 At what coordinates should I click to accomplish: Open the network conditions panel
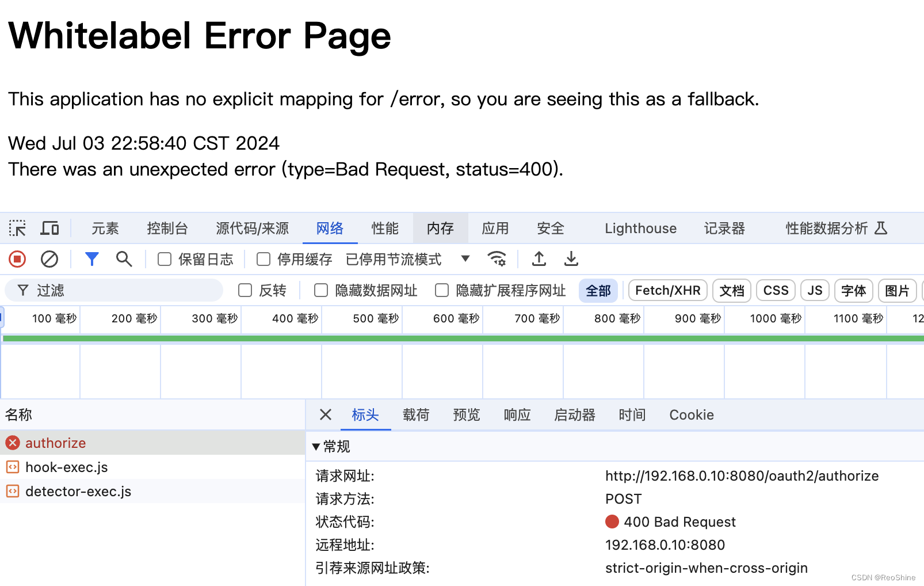[497, 259]
